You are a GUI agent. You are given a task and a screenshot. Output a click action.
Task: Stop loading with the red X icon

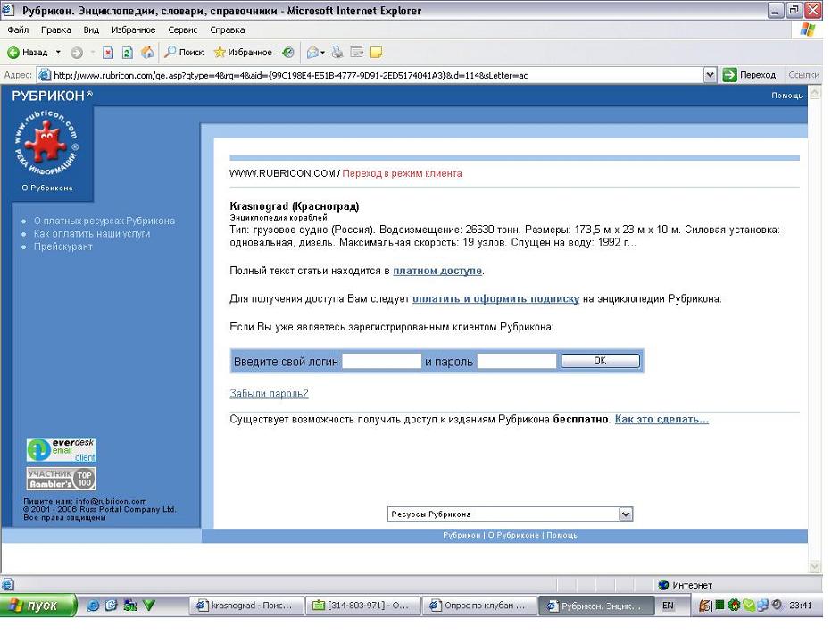(x=108, y=53)
